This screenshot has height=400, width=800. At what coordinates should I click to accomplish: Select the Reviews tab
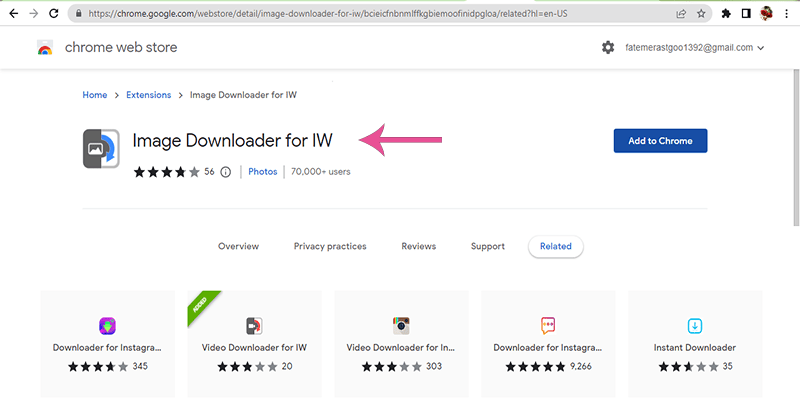click(418, 246)
